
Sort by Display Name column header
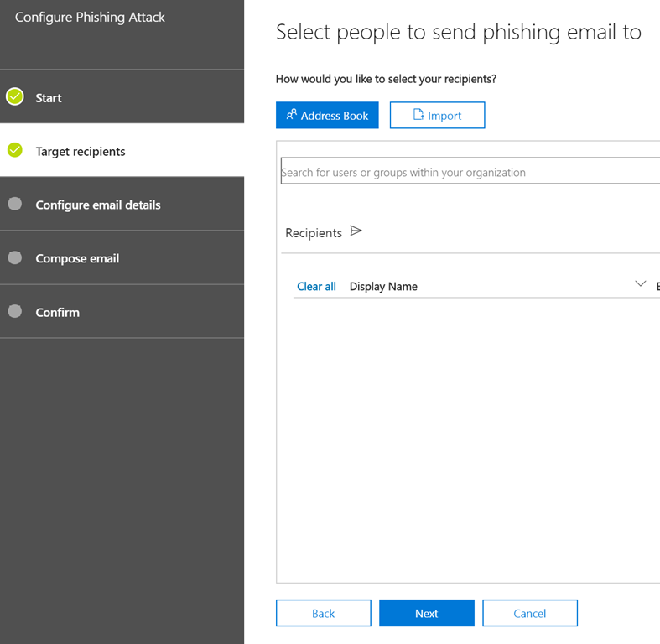pos(383,287)
